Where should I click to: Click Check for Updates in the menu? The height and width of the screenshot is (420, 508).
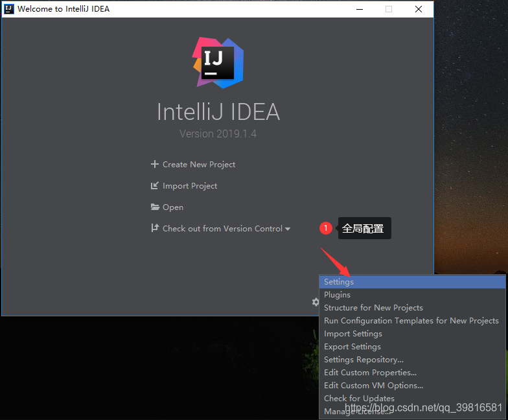(359, 399)
